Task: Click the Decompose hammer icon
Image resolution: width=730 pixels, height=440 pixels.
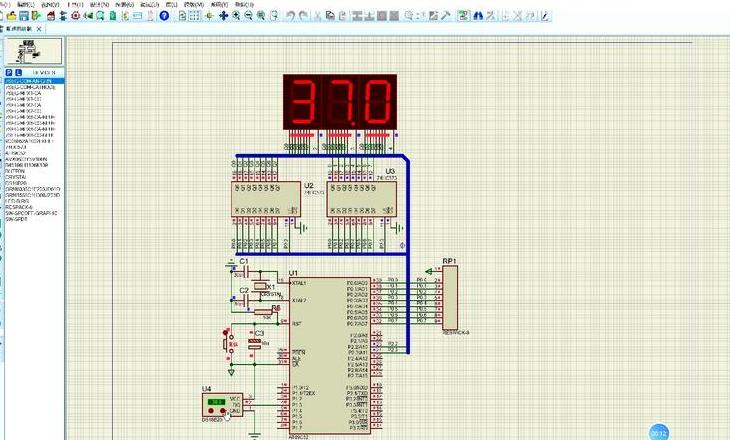Action: 446,16
